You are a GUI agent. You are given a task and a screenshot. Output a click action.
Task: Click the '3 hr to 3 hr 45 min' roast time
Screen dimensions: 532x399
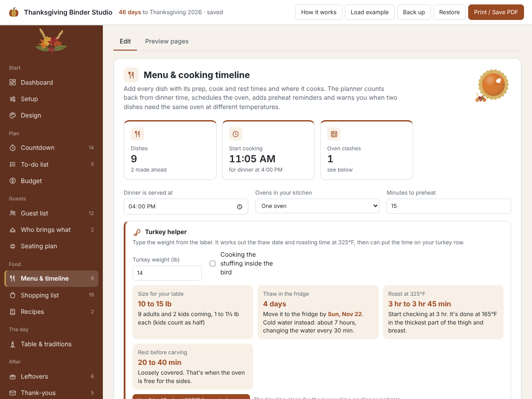coord(420,304)
